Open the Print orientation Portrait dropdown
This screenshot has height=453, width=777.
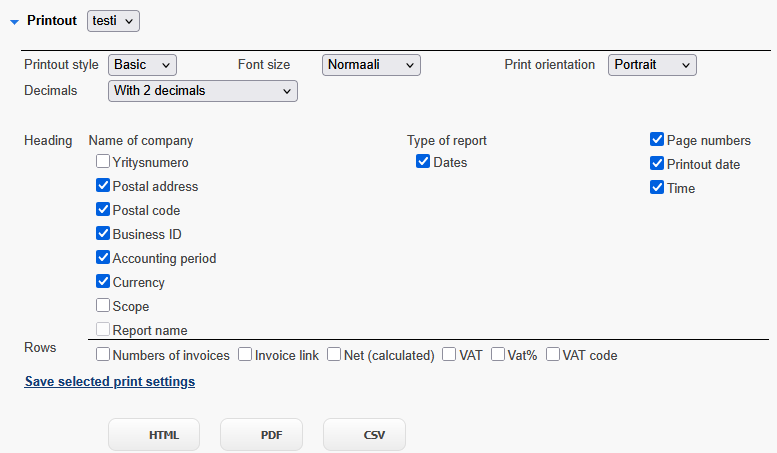click(652, 65)
